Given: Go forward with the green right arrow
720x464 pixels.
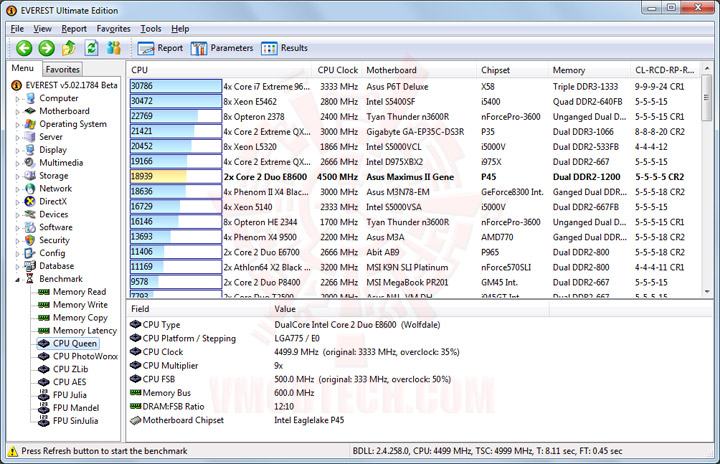Looking at the screenshot, I should [46, 48].
